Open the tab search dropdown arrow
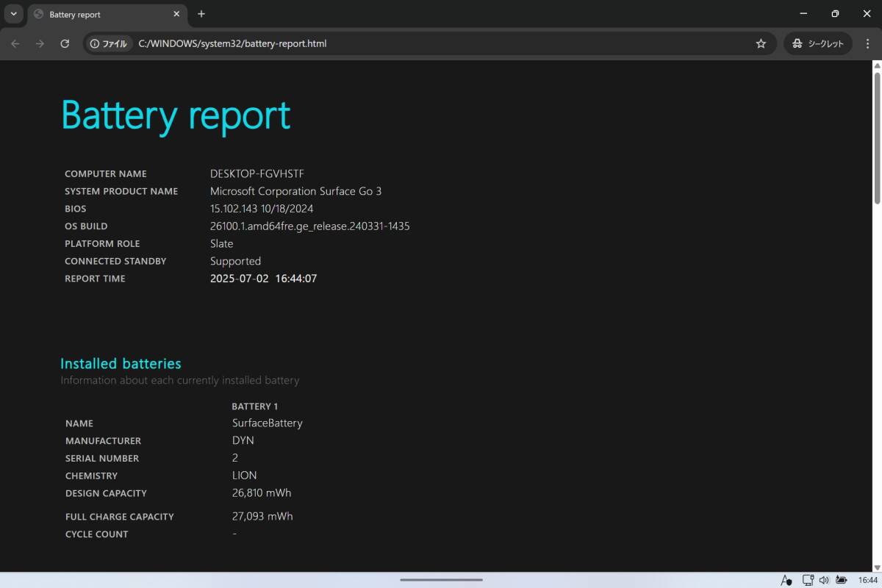The height and width of the screenshot is (588, 882). [x=13, y=14]
